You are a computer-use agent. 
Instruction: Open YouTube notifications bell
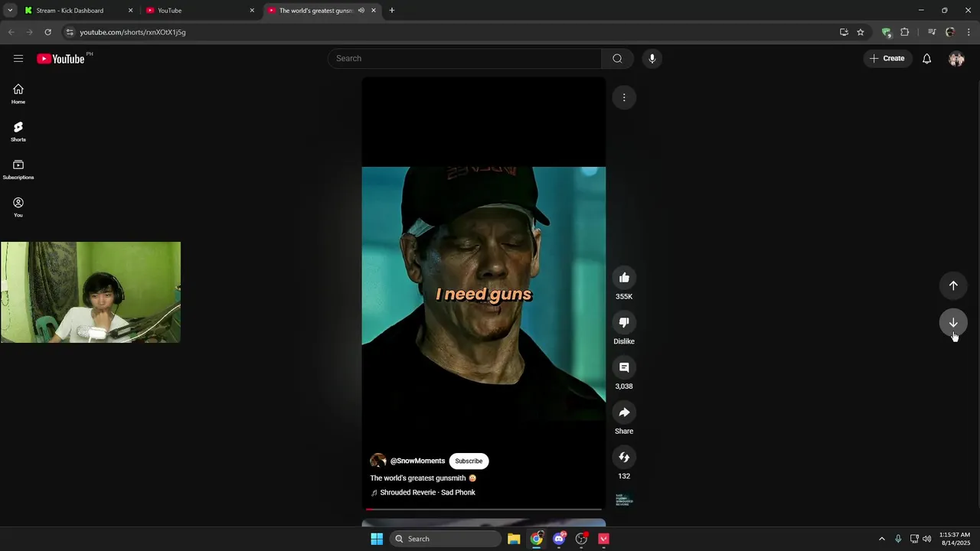pyautogui.click(x=926, y=58)
